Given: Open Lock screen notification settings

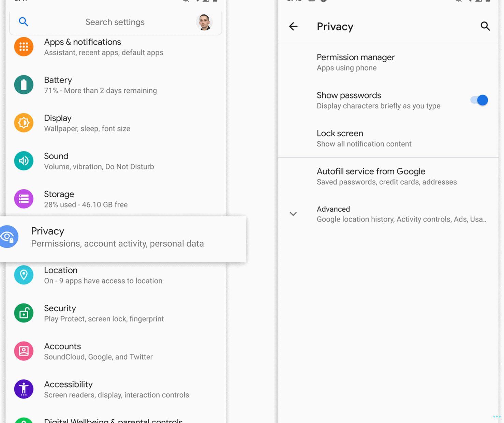Looking at the screenshot, I should tap(364, 138).
